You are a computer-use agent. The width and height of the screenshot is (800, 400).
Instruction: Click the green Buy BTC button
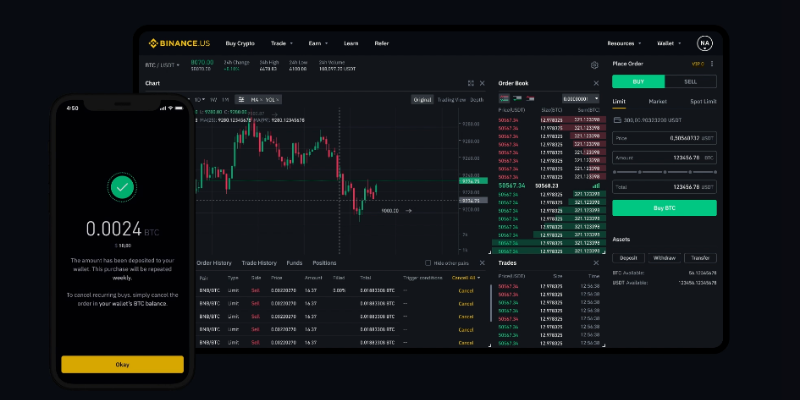point(664,208)
